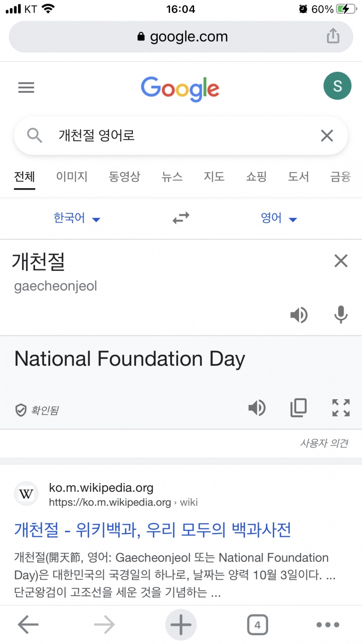Open the 개천절 Wikipedia result link
The image size is (362, 644).
click(153, 530)
